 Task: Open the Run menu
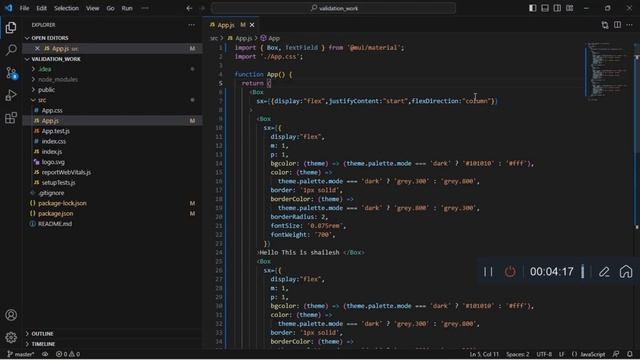[127, 8]
